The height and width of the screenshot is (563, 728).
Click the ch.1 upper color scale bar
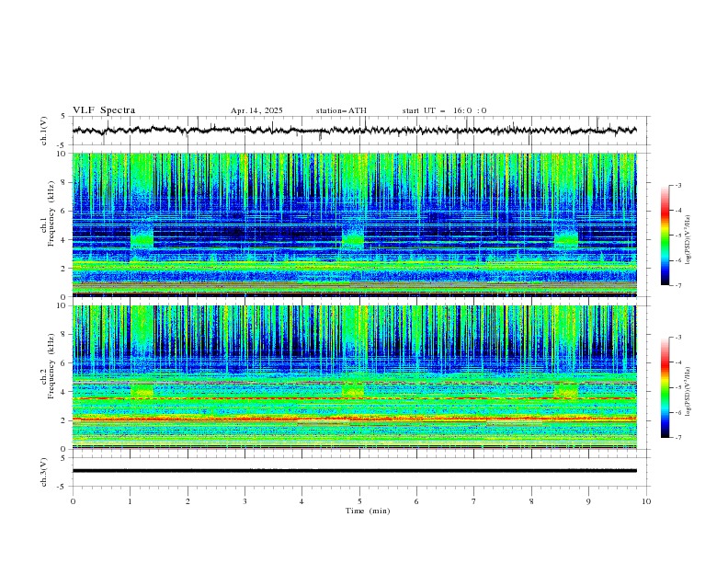(665, 236)
